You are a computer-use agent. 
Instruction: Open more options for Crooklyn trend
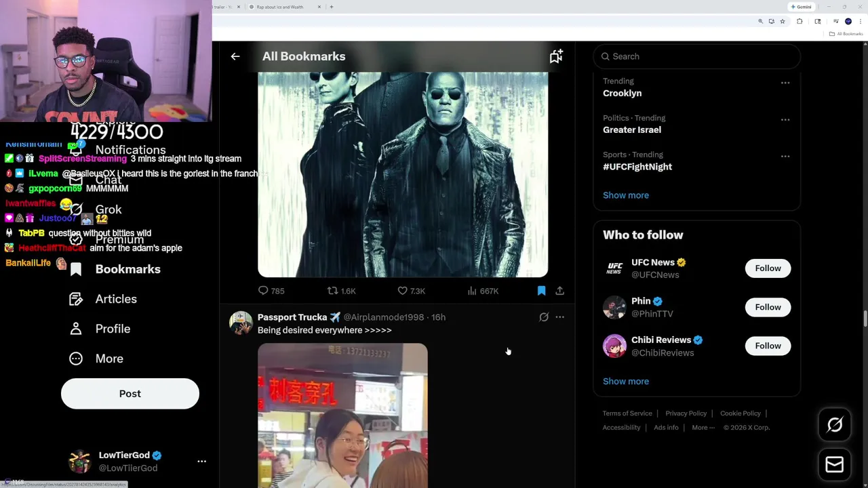785,83
